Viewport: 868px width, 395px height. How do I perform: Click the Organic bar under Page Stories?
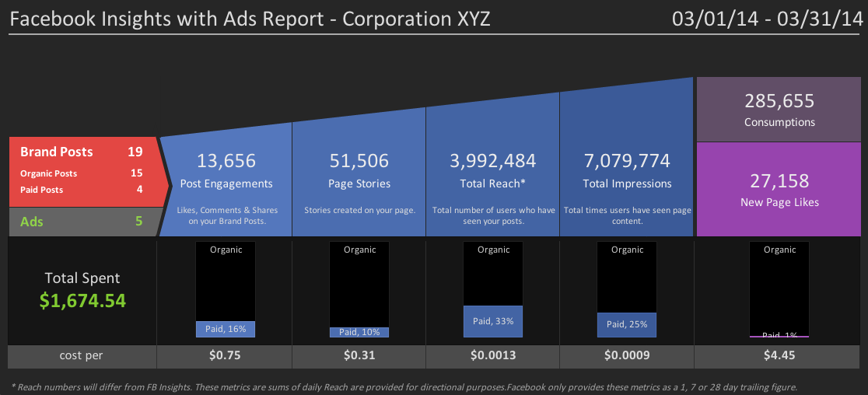coord(359,285)
